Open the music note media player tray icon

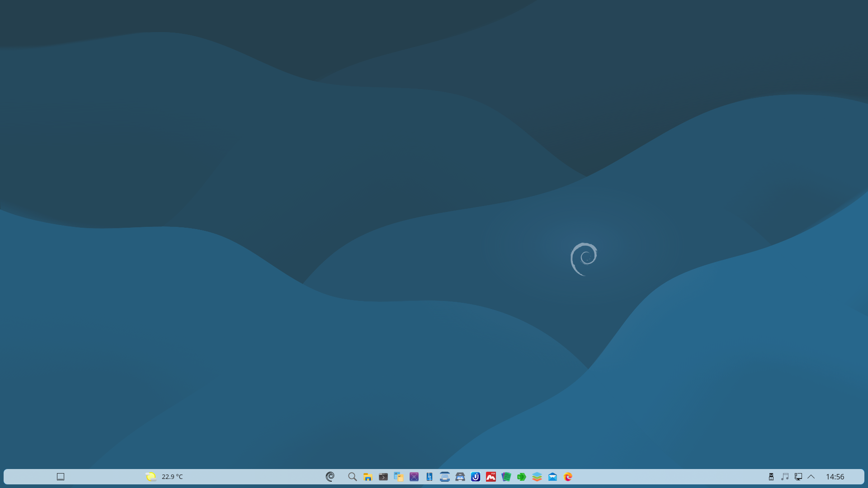point(785,477)
